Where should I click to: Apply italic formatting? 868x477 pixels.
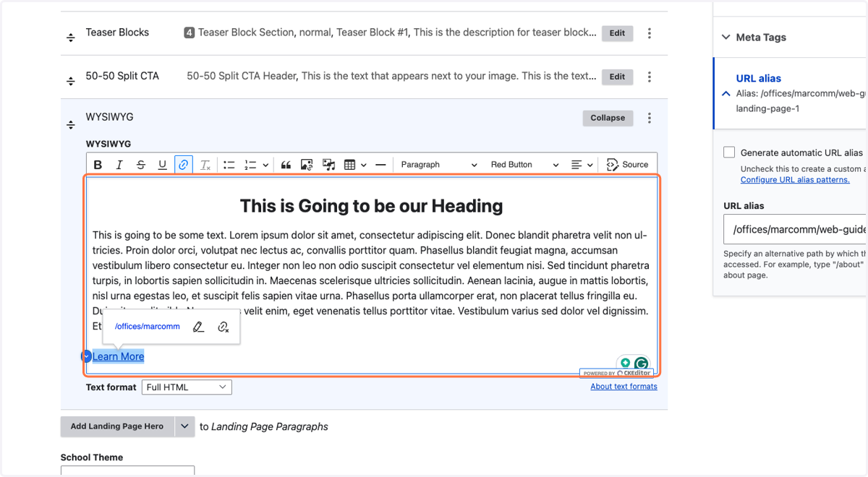[119, 165]
